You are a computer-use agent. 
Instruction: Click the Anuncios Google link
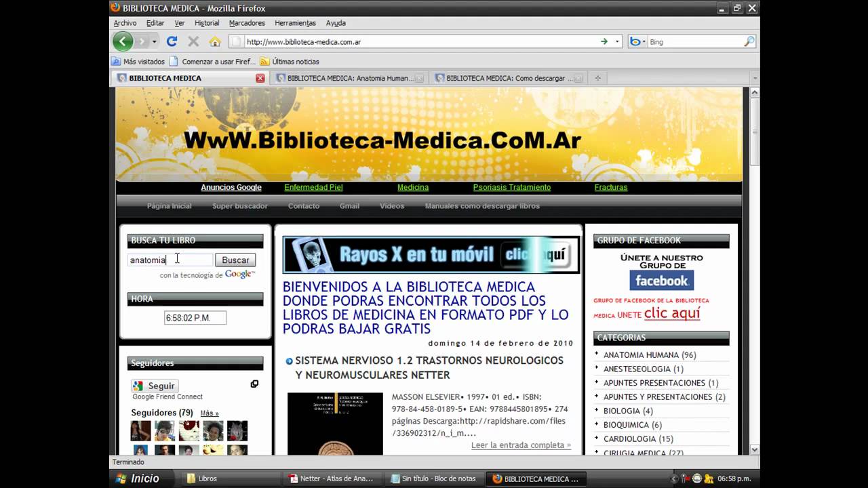pyautogui.click(x=231, y=188)
